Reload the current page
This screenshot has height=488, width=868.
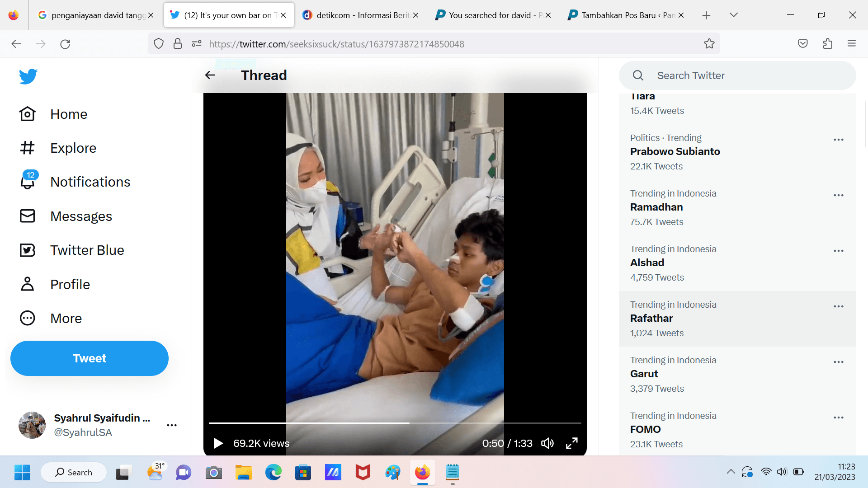point(65,44)
